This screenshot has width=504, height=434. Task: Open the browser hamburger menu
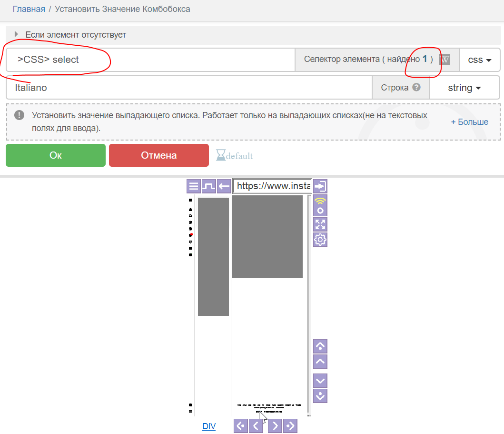point(193,186)
